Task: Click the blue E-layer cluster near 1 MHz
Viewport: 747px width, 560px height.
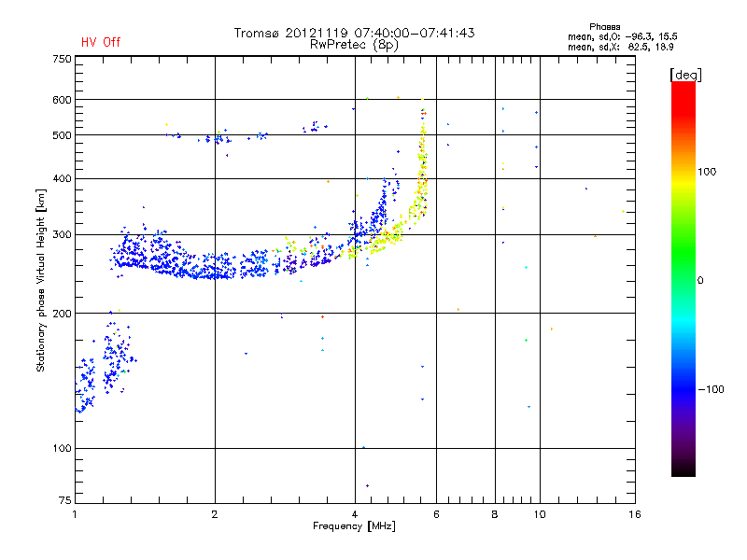Action: tap(86, 385)
